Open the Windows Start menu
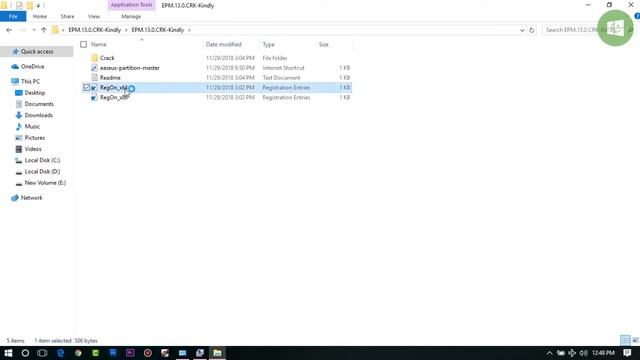Screen dimensions: 640x360 (x=8, y=353)
